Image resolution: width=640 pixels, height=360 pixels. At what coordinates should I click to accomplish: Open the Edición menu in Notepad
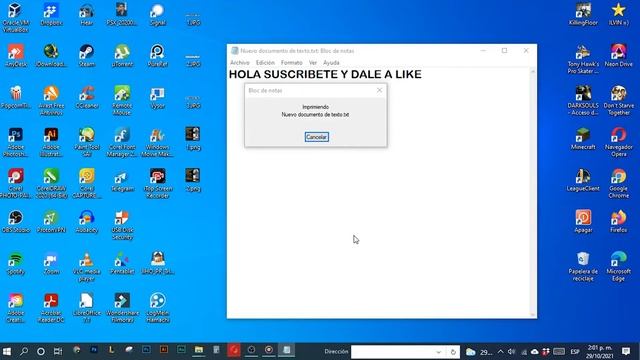click(265, 62)
